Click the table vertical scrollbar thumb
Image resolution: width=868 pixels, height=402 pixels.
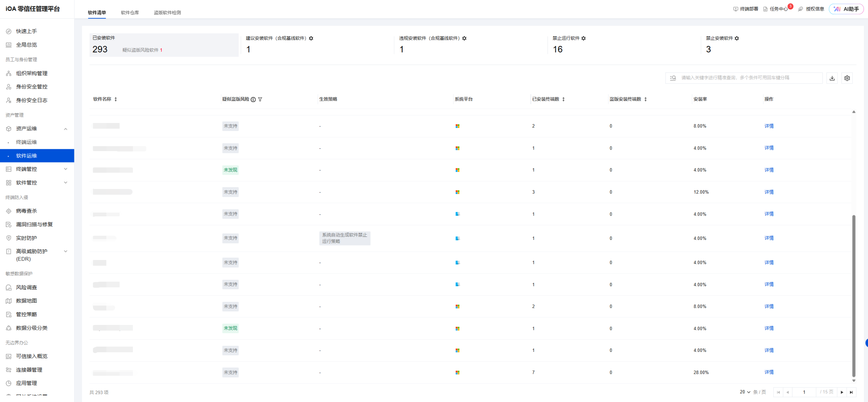pos(854,296)
